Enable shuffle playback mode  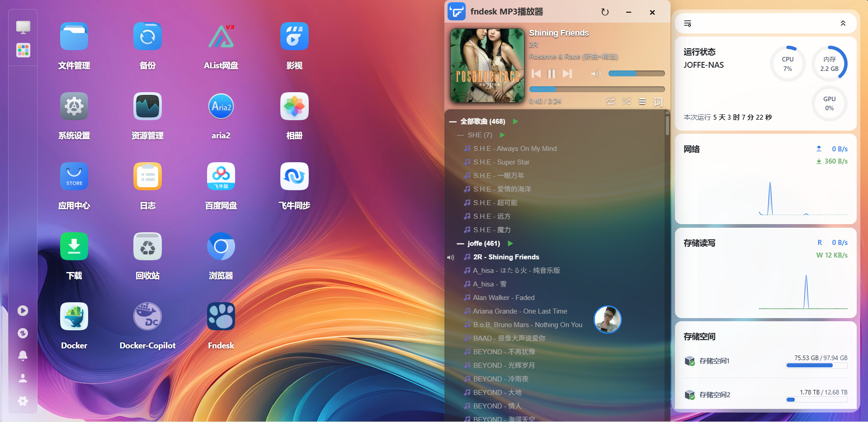tap(627, 101)
